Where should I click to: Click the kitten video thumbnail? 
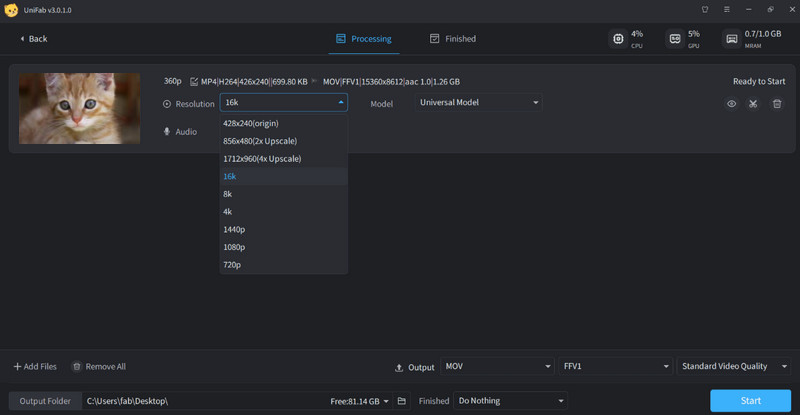[x=79, y=108]
